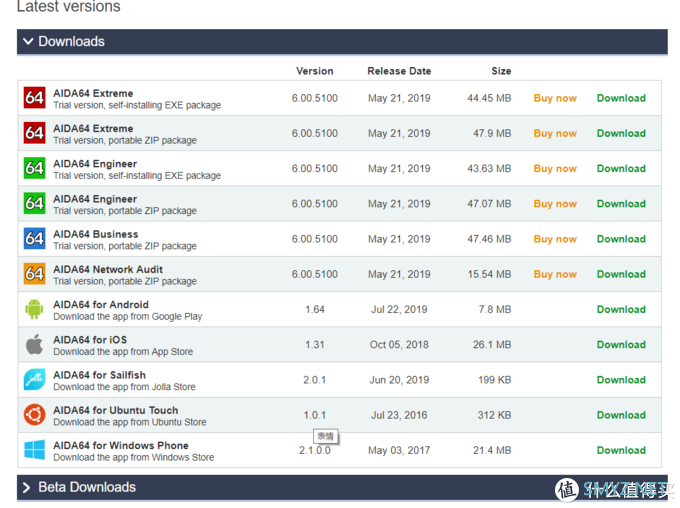The image size is (680, 508).
Task: Click the Ubuntu Touch logo icon
Action: pyautogui.click(x=34, y=415)
